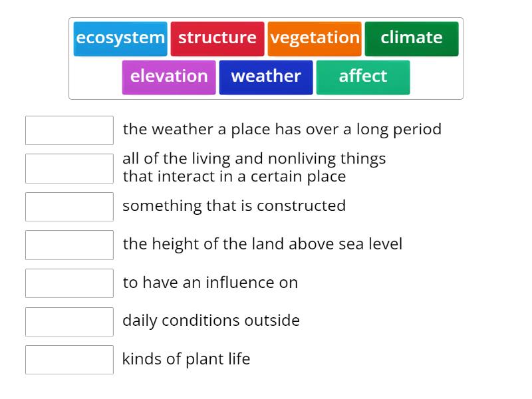The image size is (532, 399).
Task: Select the weather word tile
Action: (266, 76)
